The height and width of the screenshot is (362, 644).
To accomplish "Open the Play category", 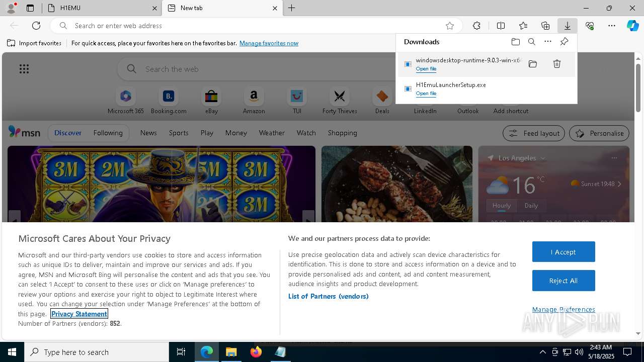I will pos(207,133).
